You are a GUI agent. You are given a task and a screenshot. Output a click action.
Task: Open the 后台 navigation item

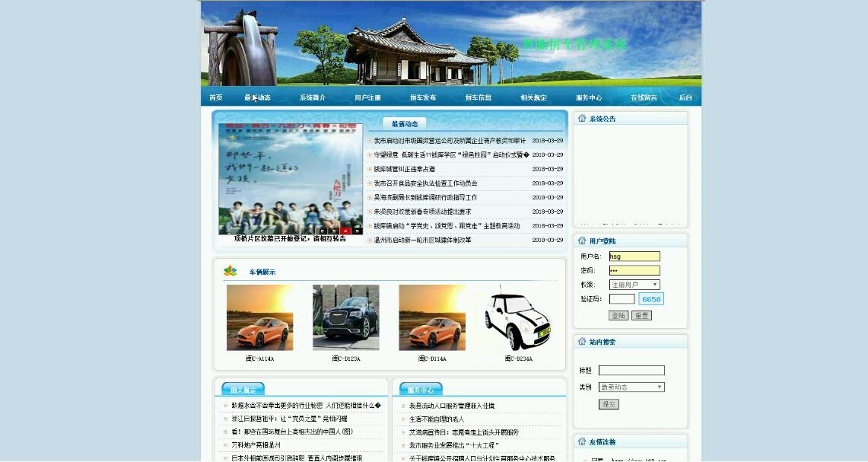685,97
